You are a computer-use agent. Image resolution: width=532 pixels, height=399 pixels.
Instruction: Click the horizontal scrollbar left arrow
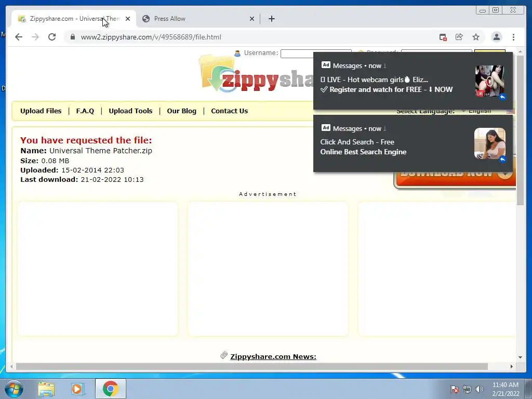click(x=11, y=366)
